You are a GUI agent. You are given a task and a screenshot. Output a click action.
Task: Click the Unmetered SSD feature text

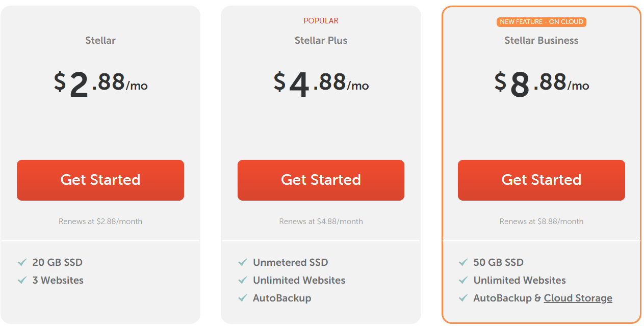(x=290, y=262)
